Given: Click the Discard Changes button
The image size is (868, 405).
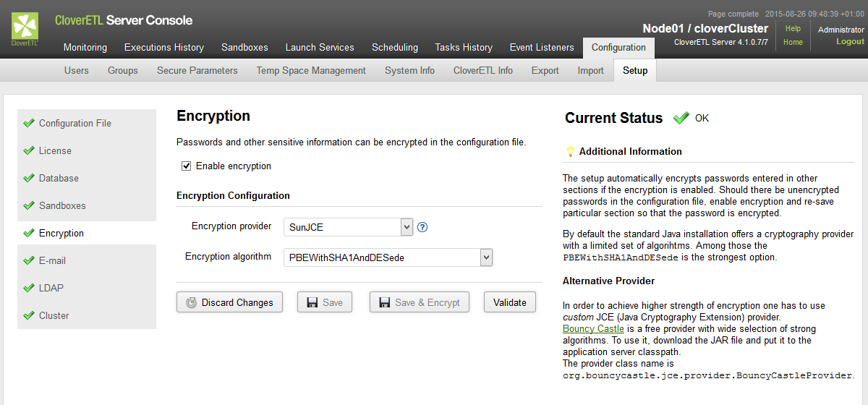Looking at the screenshot, I should 229,302.
